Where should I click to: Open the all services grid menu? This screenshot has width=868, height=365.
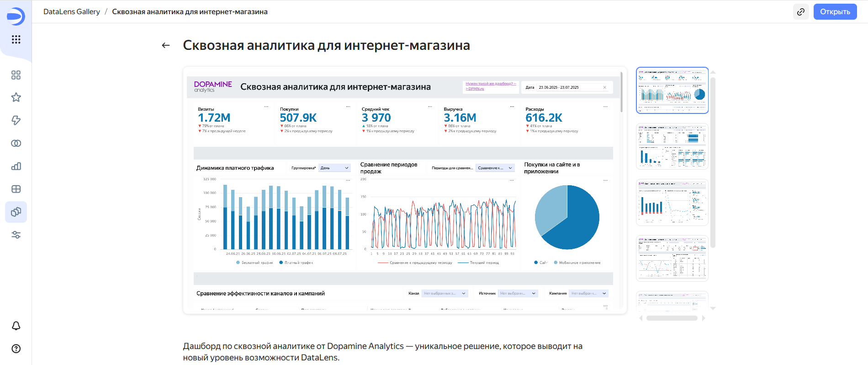coord(16,39)
